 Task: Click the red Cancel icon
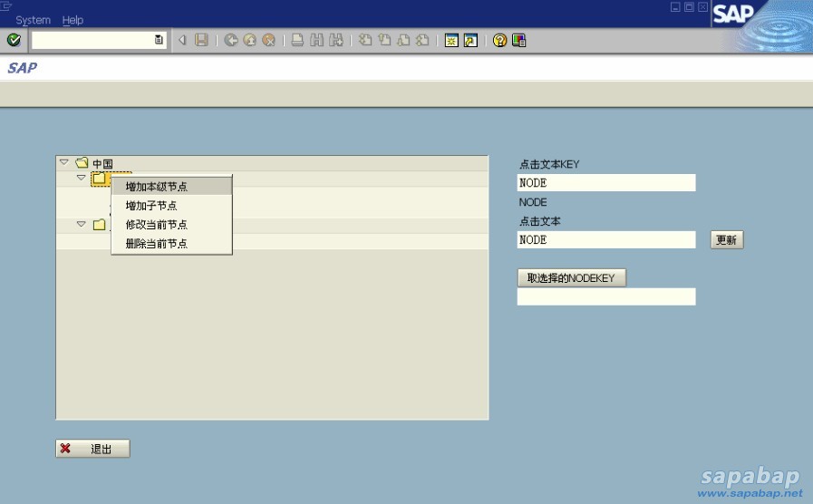(268, 40)
